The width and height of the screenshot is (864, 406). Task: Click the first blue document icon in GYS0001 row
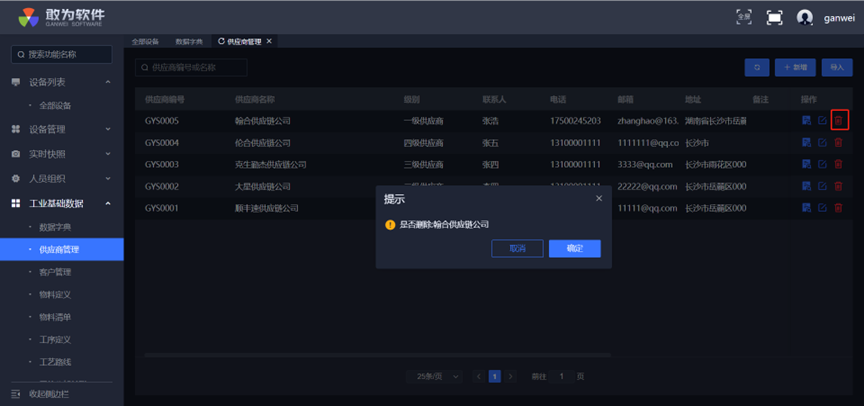806,208
